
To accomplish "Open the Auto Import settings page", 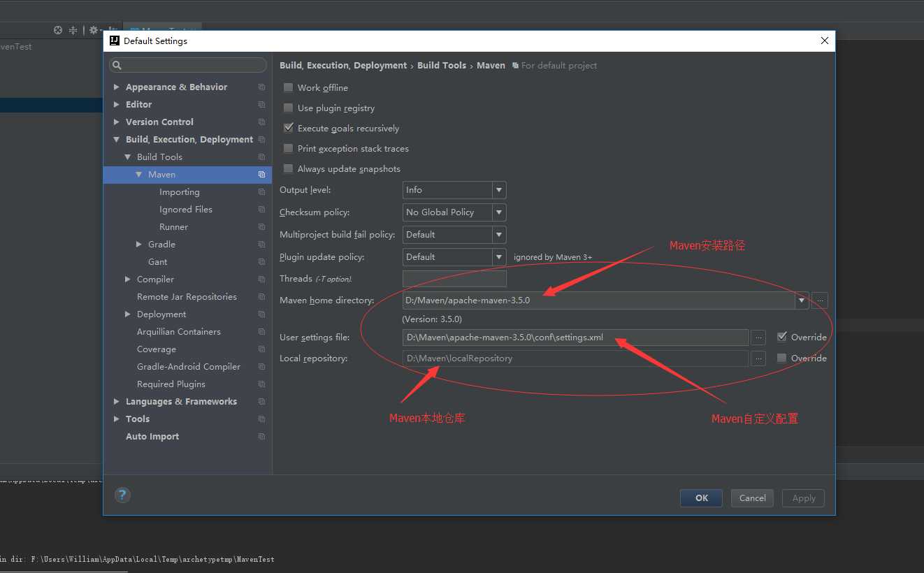I will pyautogui.click(x=152, y=437).
